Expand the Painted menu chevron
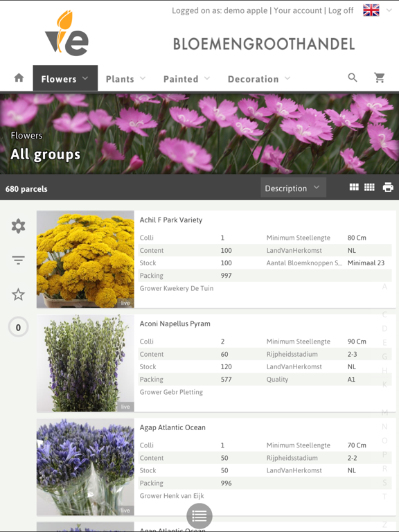Image resolution: width=399 pixels, height=532 pixels. coord(206,78)
